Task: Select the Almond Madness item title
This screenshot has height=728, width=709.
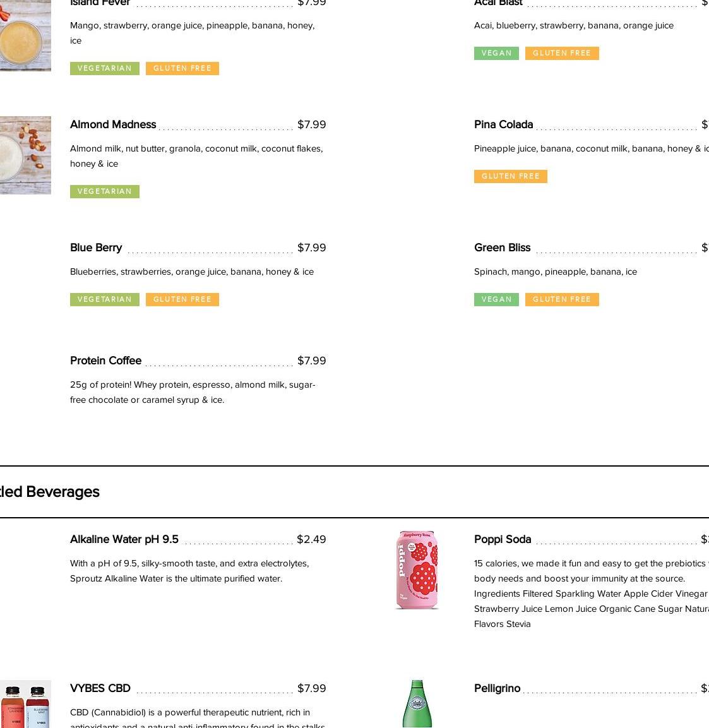Action: pyautogui.click(x=113, y=124)
